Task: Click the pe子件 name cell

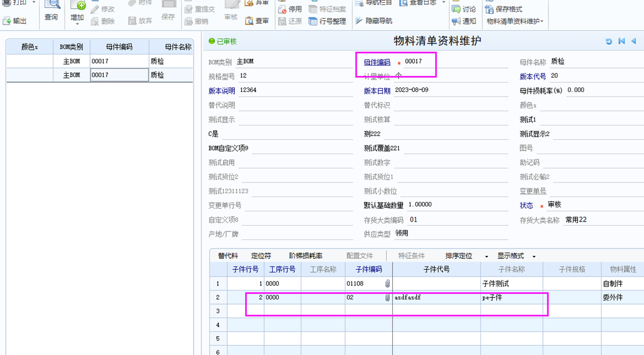Action: coord(512,297)
